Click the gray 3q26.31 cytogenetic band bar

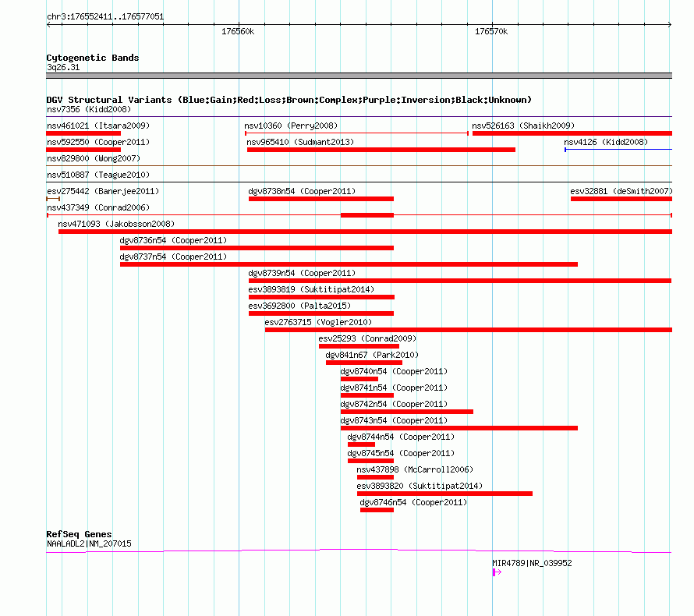(359, 76)
